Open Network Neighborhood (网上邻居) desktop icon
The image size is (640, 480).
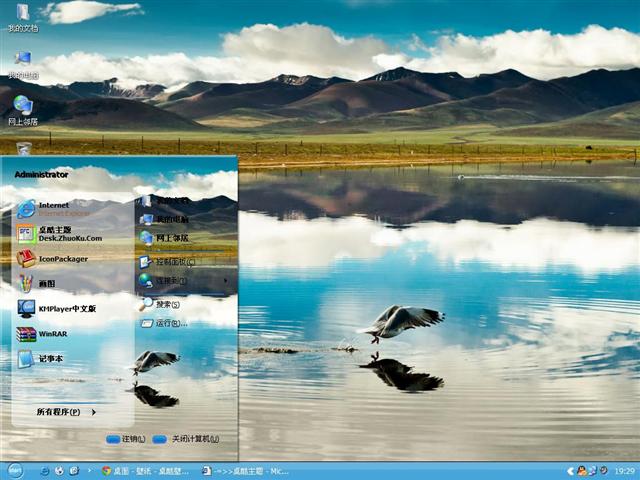point(23,111)
